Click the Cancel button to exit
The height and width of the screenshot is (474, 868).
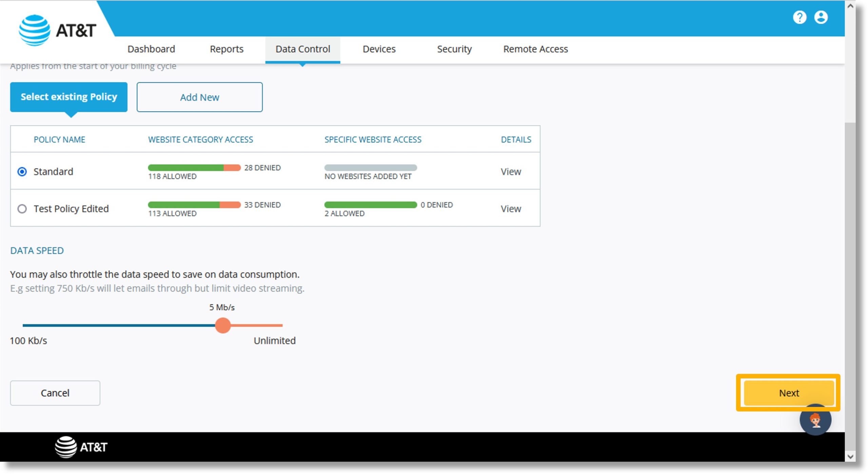point(55,393)
